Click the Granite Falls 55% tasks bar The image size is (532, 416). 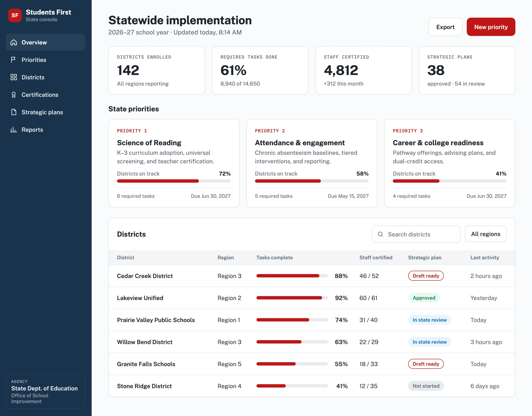pyautogui.click(x=292, y=364)
